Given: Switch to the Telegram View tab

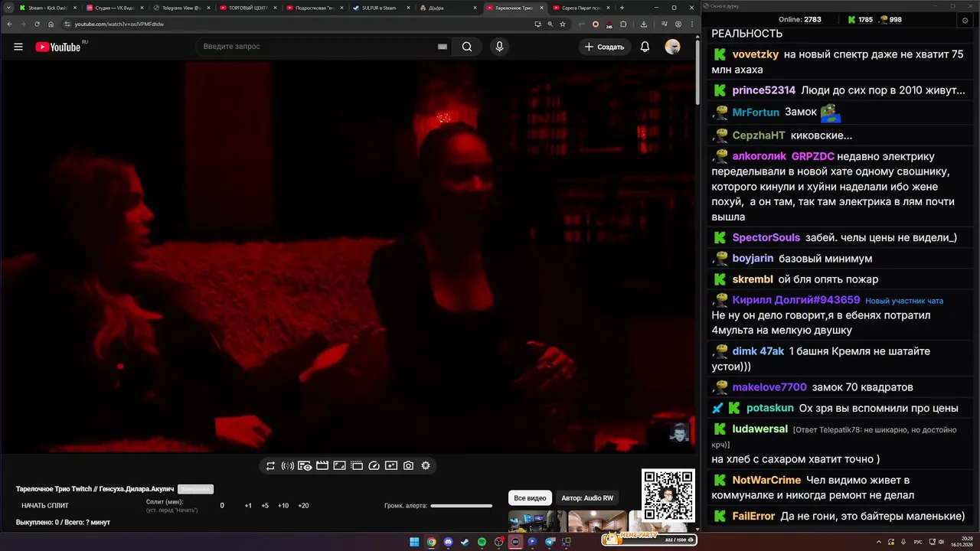Looking at the screenshot, I should (180, 8).
